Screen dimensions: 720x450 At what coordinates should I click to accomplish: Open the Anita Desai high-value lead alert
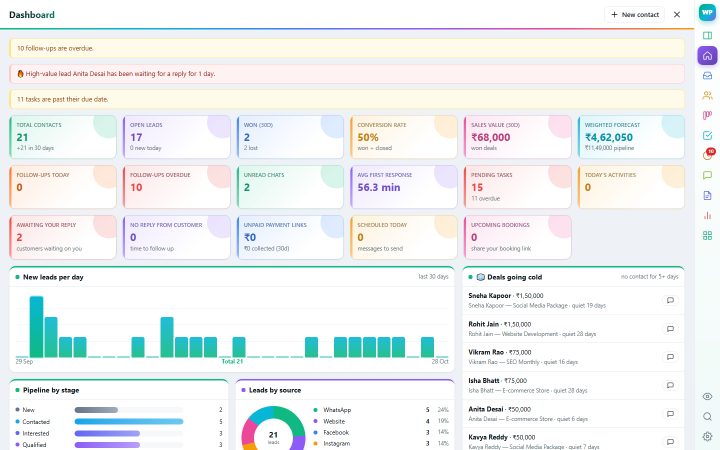click(347, 73)
